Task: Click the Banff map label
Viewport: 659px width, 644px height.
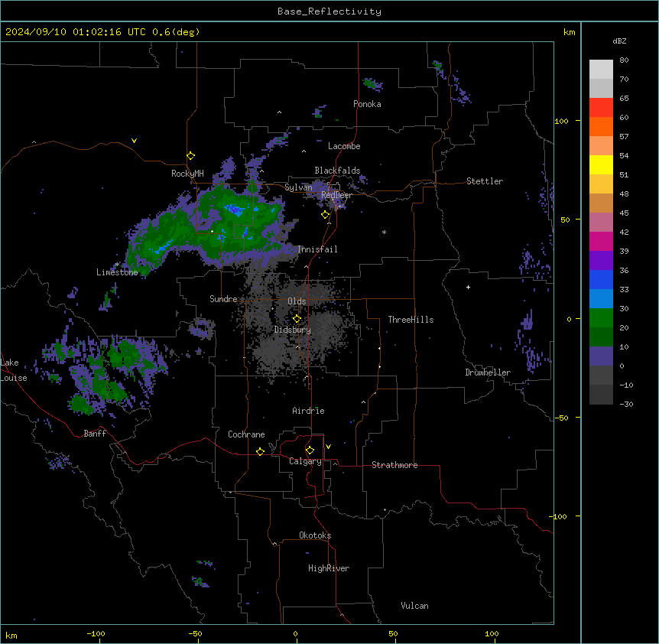Action: [95, 434]
